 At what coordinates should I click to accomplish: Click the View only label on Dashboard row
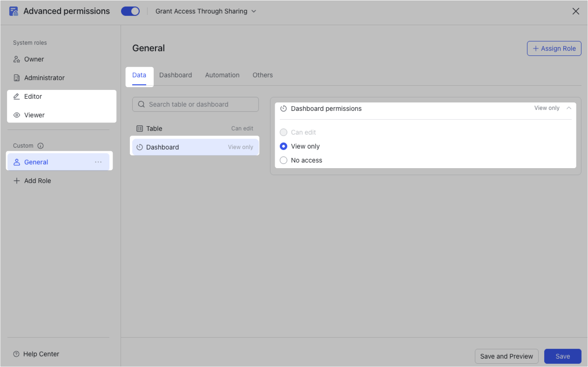click(x=241, y=147)
